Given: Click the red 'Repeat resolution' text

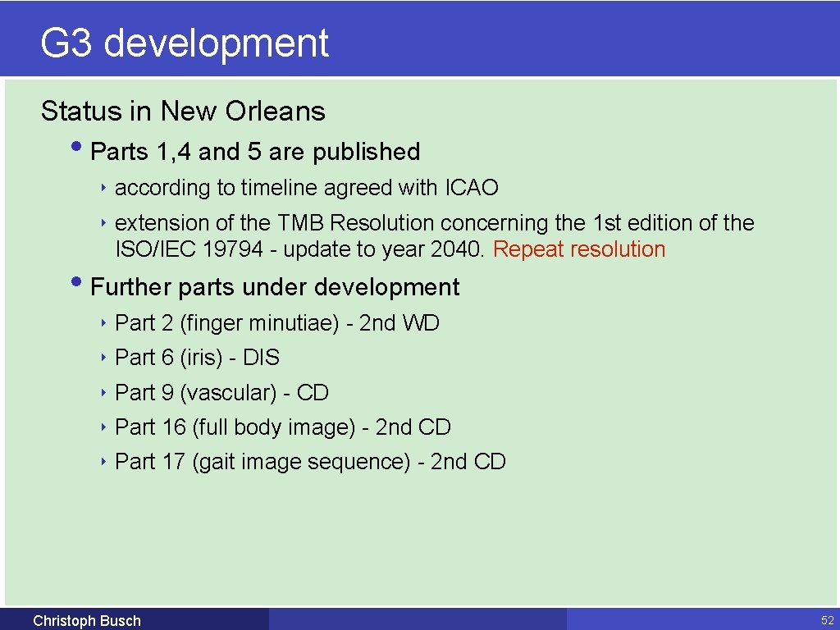Looking at the screenshot, I should pyautogui.click(x=579, y=249).
